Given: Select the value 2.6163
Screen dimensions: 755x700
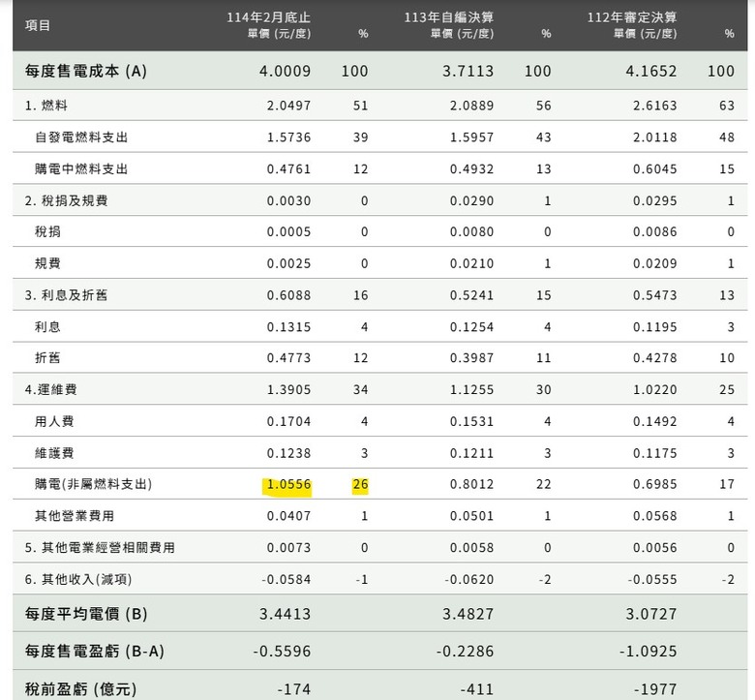Looking at the screenshot, I should 655,106.
